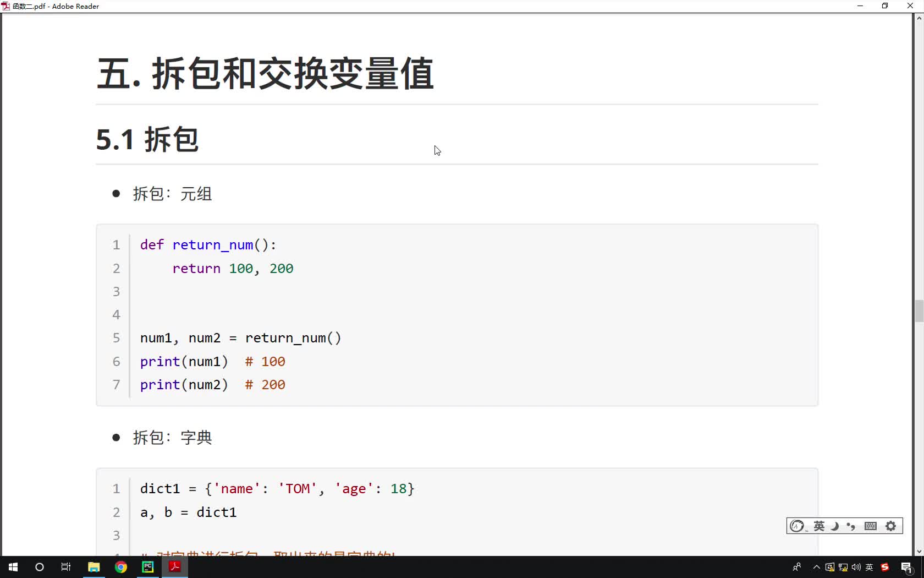Click code line num1, num2 = return_num()
The image size is (924, 578).
click(240, 338)
